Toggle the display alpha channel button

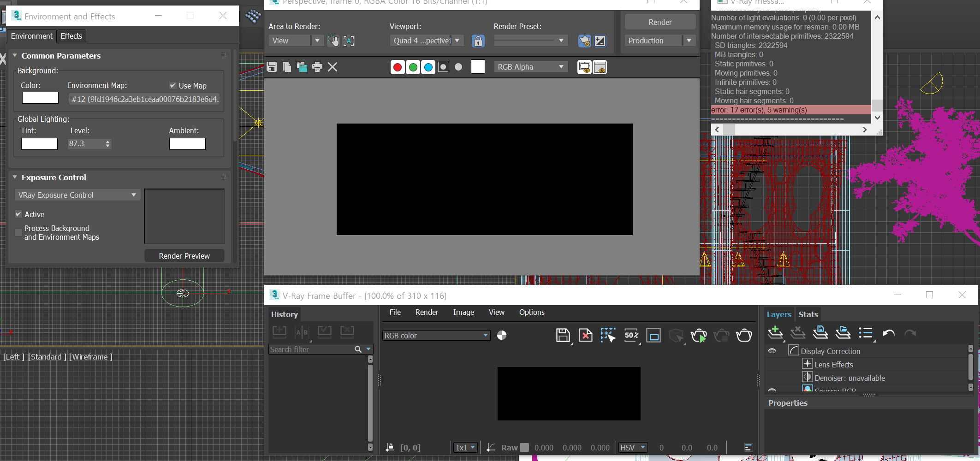click(x=443, y=67)
